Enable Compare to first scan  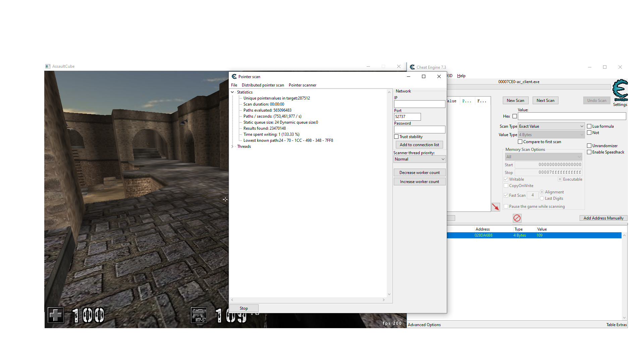click(520, 142)
